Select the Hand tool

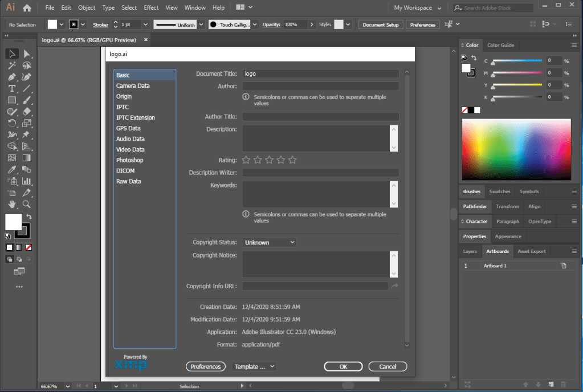point(11,204)
